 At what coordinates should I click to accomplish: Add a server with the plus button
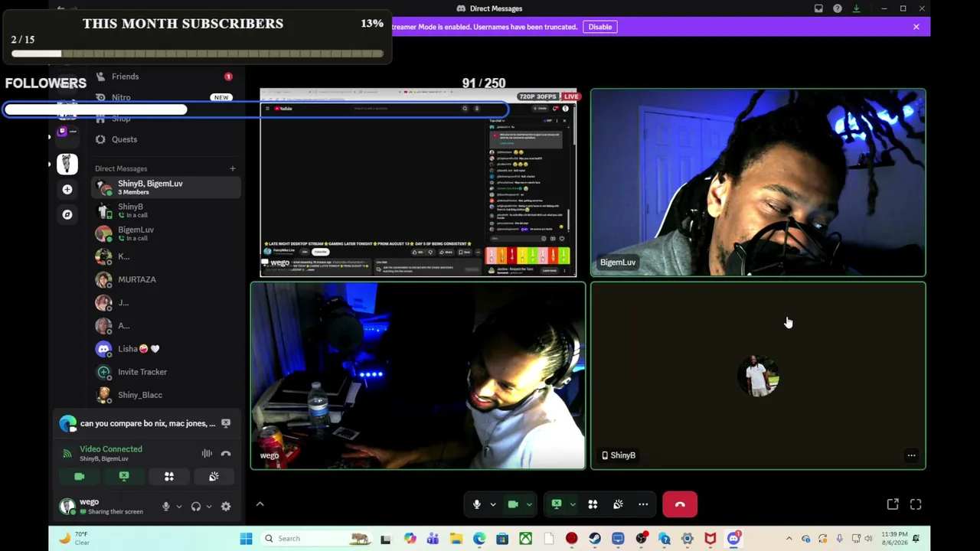click(67, 189)
